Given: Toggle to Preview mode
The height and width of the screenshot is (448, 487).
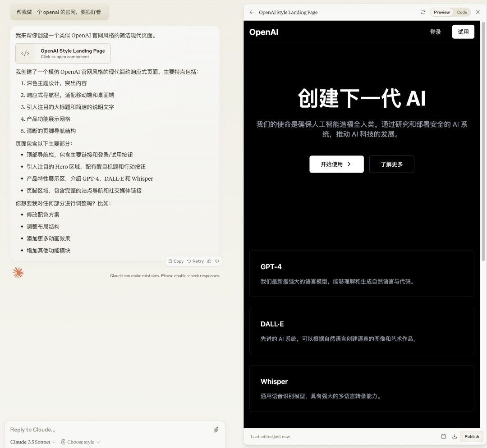Looking at the screenshot, I should point(441,12).
